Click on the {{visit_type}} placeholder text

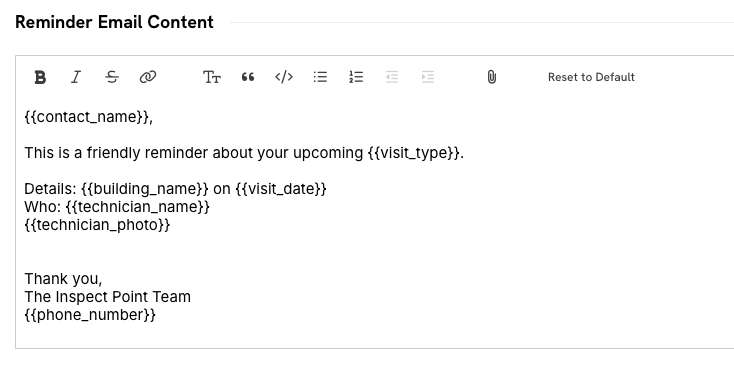click(x=414, y=153)
